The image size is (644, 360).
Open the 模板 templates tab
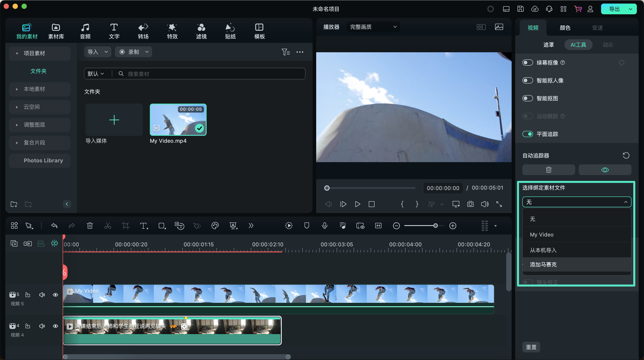pyautogui.click(x=259, y=31)
